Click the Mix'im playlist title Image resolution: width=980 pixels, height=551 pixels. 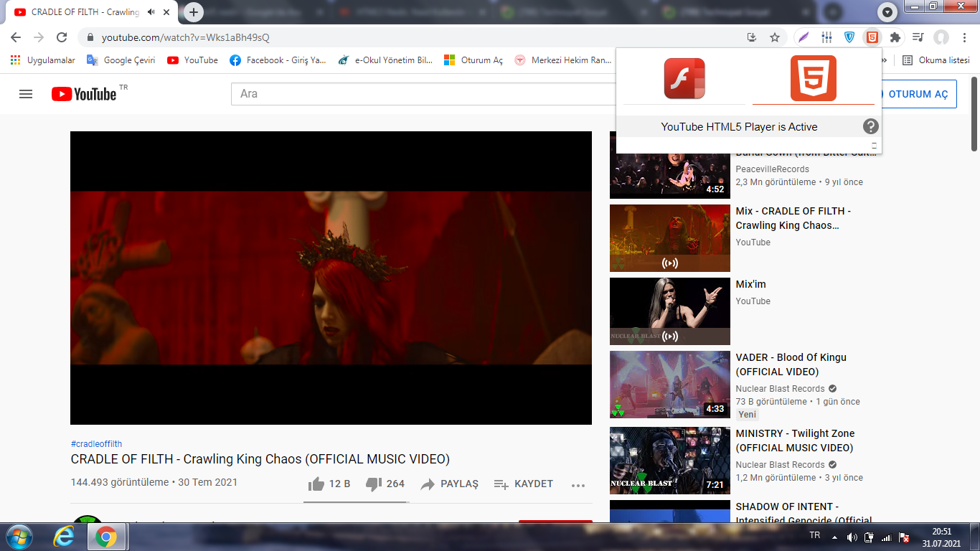[751, 284]
